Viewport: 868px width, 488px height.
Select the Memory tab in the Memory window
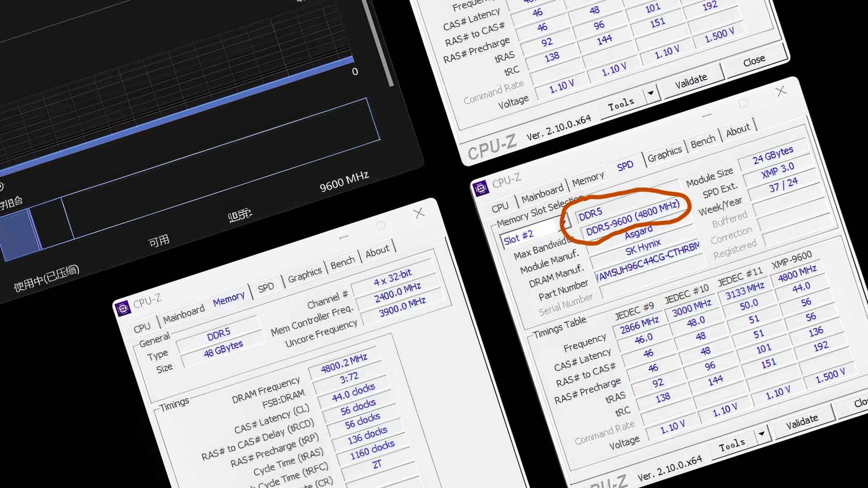(229, 300)
